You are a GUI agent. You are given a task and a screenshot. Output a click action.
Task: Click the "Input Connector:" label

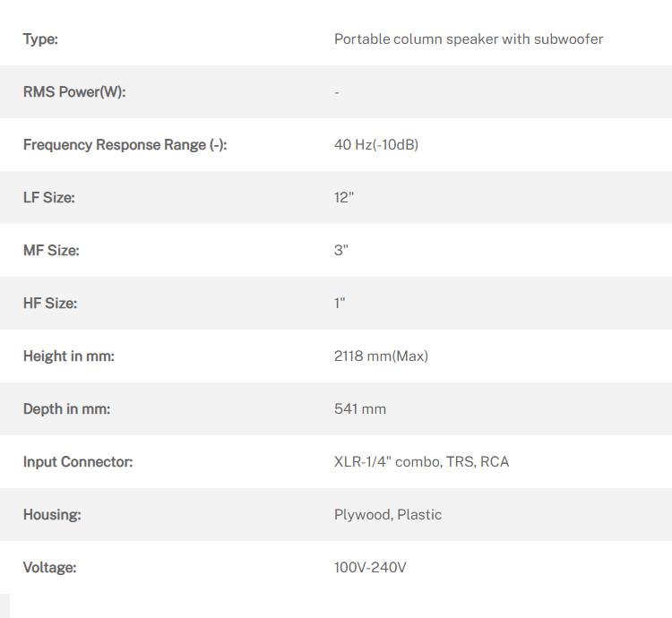pyautogui.click(x=78, y=462)
